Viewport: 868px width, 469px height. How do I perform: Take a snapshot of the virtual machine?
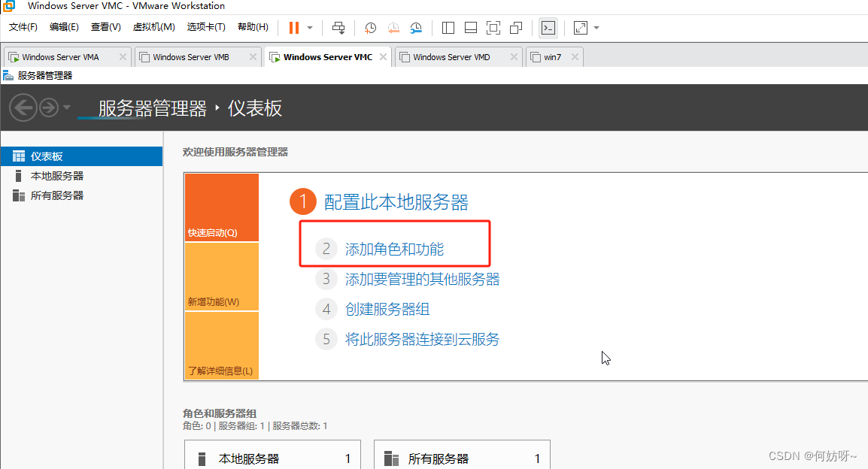(370, 28)
